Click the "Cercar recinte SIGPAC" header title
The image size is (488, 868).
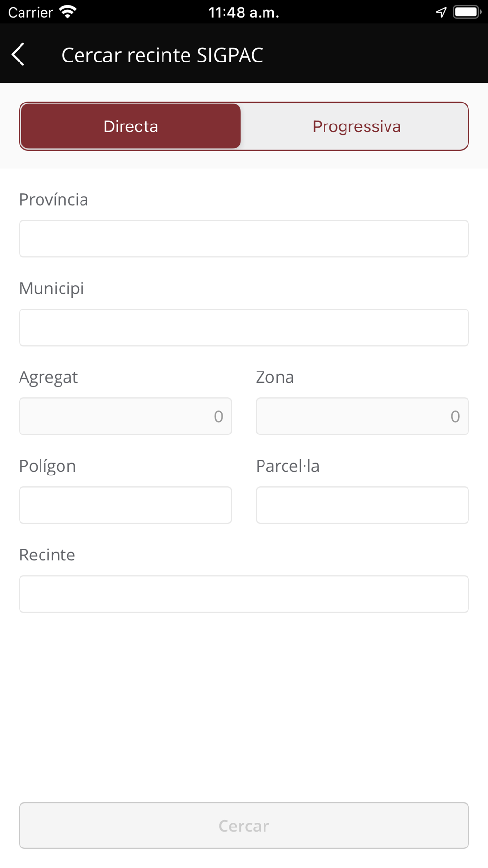tap(162, 55)
